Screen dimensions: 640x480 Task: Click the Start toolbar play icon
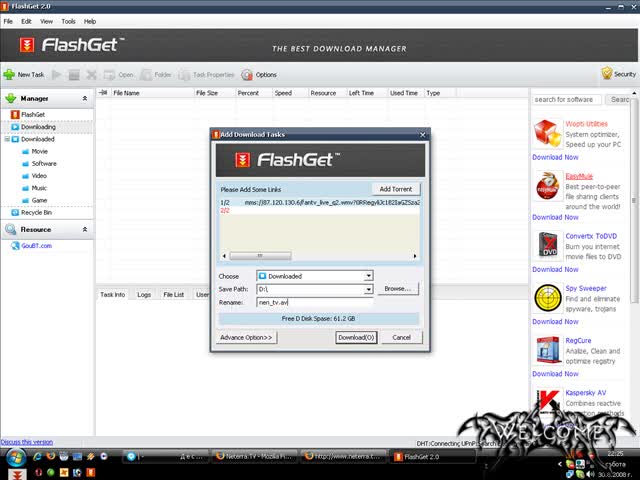pyautogui.click(x=57, y=75)
